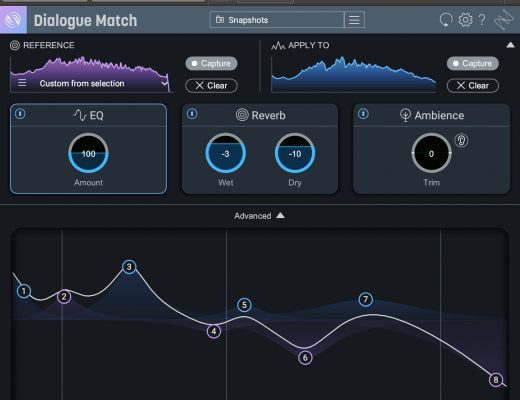The width and height of the screenshot is (520, 400).
Task: Click the Dry label
Action: pyautogui.click(x=295, y=183)
